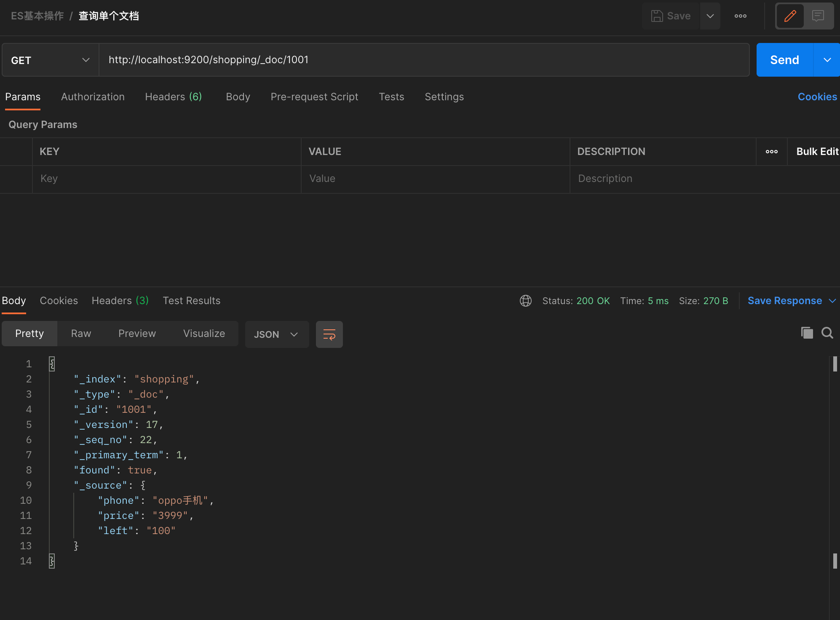Viewport: 840px width, 620px height.
Task: Open the response Cookies tab
Action: click(59, 301)
